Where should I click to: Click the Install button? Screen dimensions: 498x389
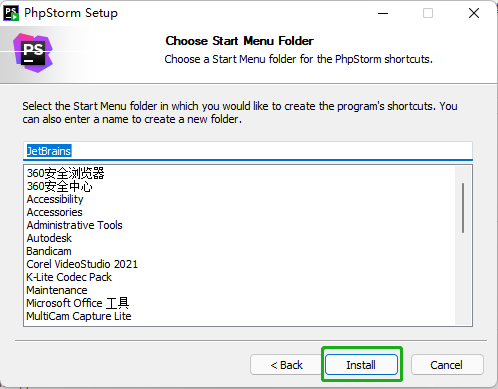[361, 365]
